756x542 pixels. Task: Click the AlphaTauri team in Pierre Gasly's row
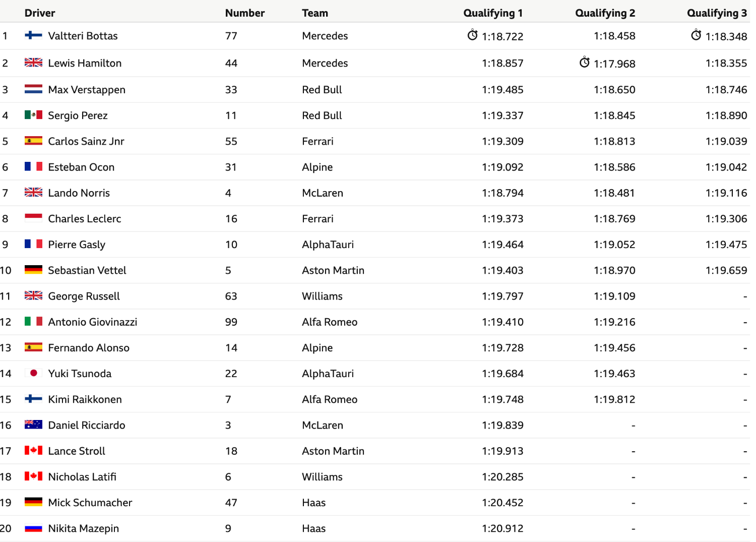328,245
